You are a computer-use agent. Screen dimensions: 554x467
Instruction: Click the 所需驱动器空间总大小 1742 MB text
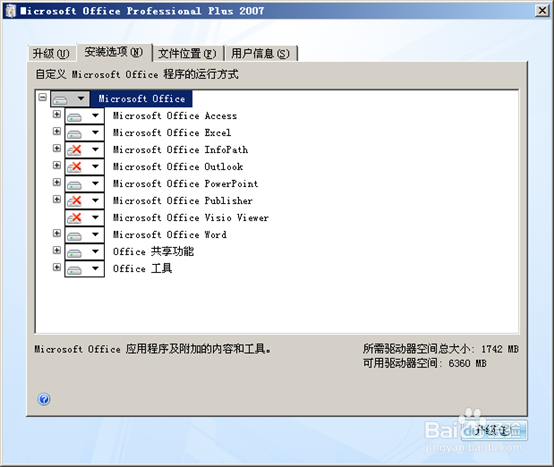coord(441,349)
